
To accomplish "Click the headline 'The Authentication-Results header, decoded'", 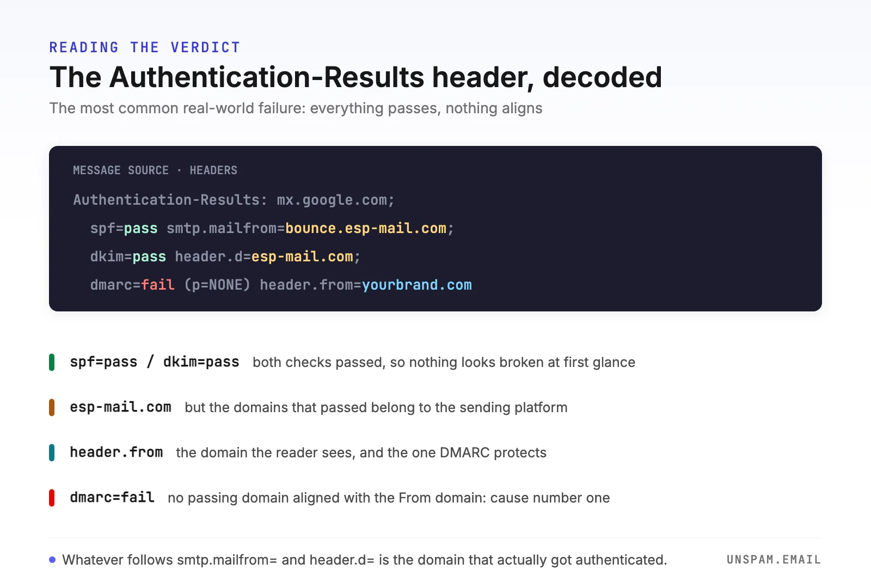I will pos(355,77).
